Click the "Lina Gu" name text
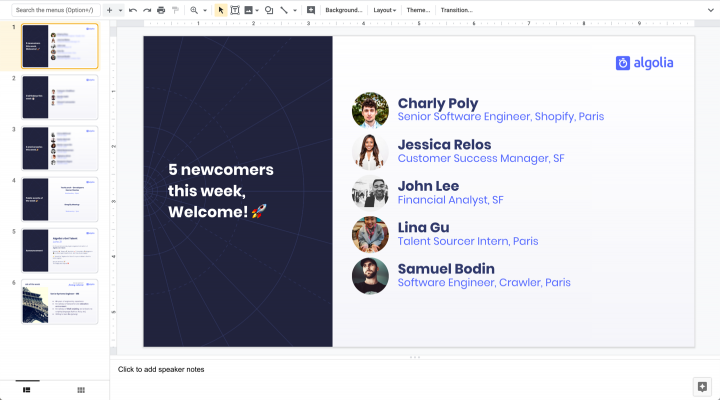Screen dimensions: 720x400 coord(423,227)
